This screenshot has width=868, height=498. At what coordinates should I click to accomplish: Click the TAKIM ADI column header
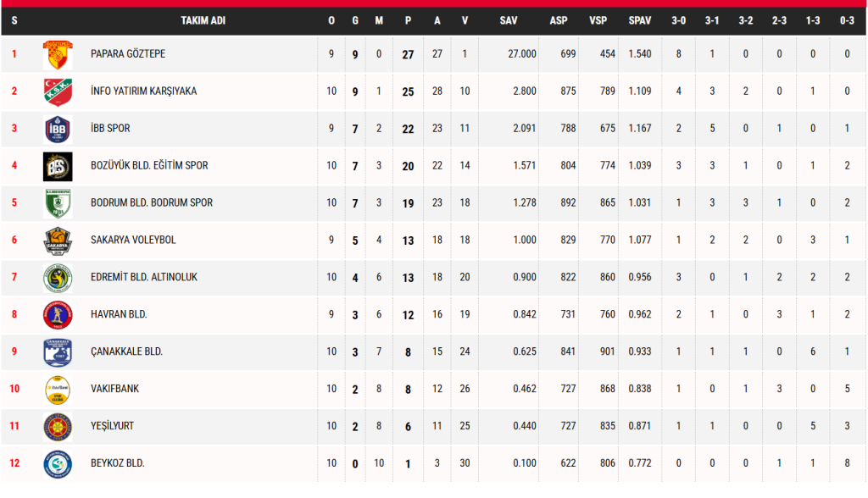click(x=203, y=20)
